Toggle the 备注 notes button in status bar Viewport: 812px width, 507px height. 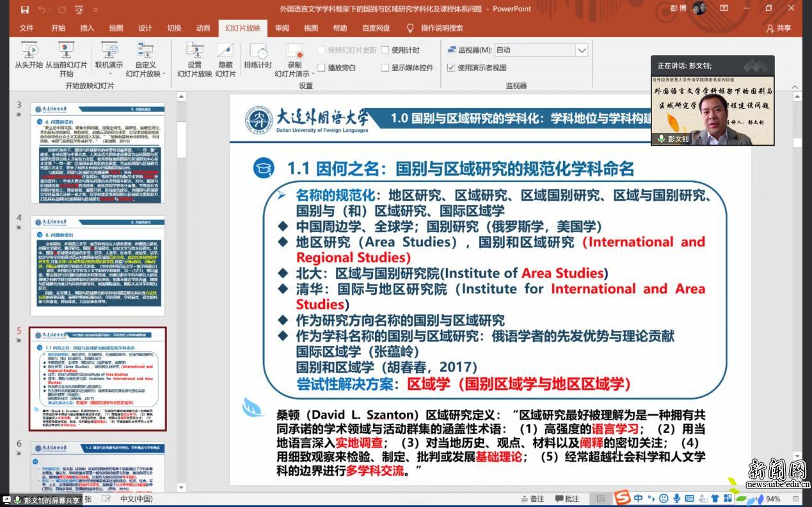[532, 499]
